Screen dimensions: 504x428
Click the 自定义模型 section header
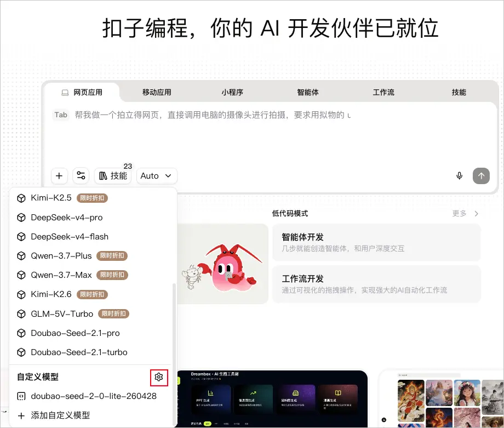click(x=38, y=377)
